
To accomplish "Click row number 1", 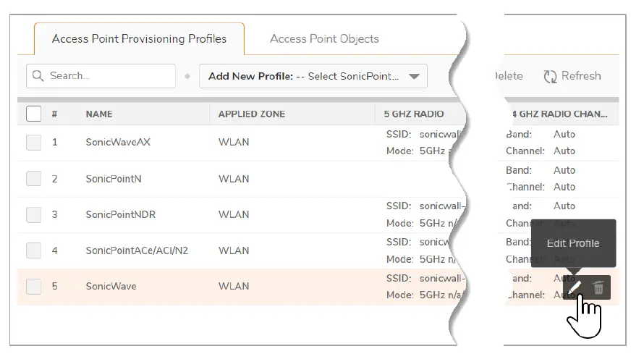I will coord(54,142).
